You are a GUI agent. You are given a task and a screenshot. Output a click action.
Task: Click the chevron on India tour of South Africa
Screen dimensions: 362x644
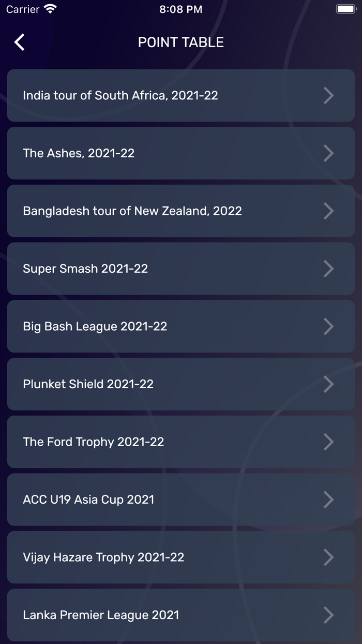tap(329, 95)
